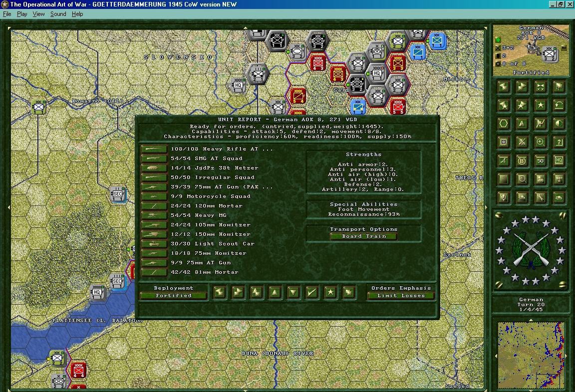The image size is (575, 392).
Task: Toggle the half-filled circle icon
Action: (559, 124)
